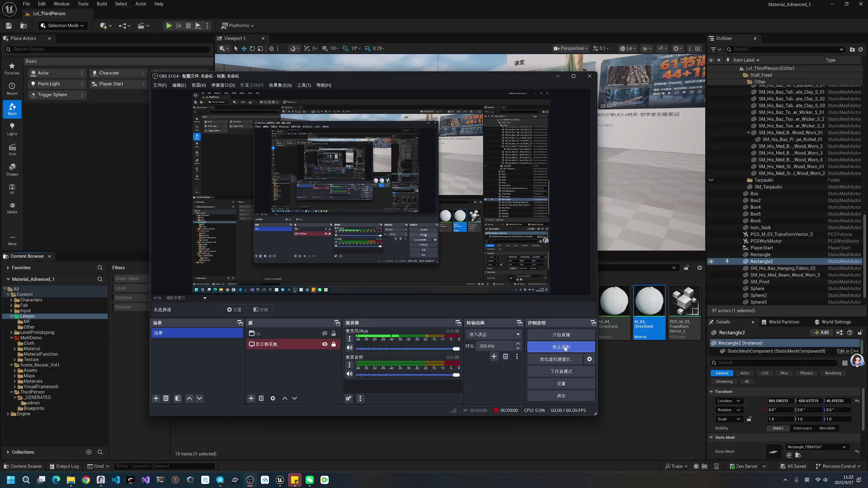Select the Media category in Place Actors
Image resolution: width=868 pixels, height=488 pixels.
click(12, 208)
